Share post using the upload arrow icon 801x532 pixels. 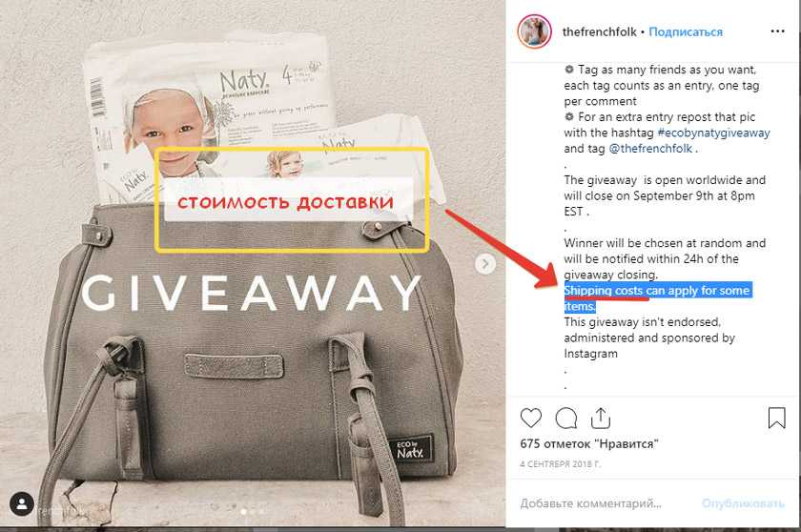[601, 419]
